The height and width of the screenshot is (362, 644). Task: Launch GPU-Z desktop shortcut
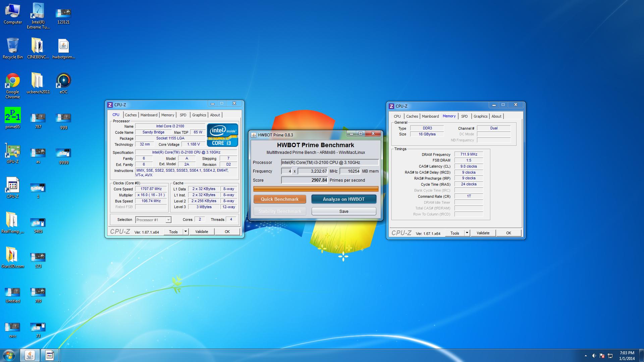[x=13, y=154]
